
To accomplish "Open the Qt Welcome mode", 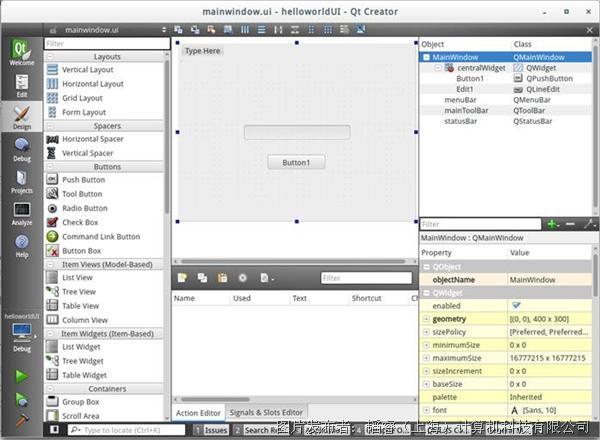I will pos(21,53).
